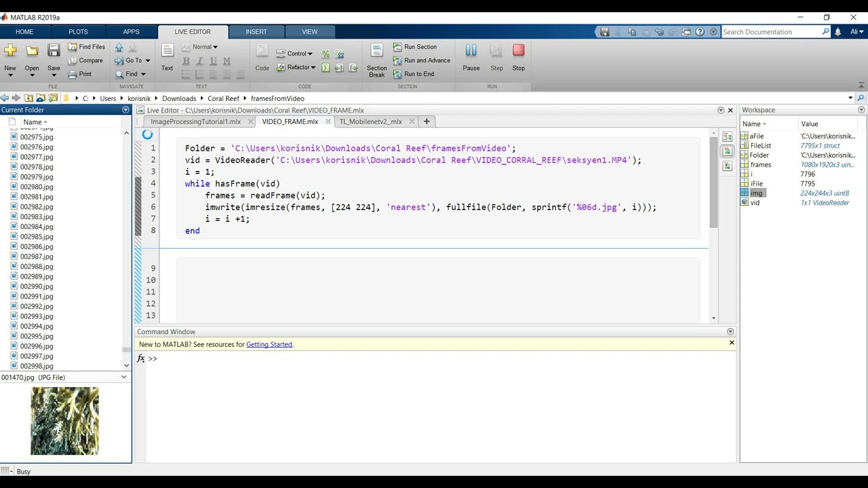868x488 pixels.
Task: Select 002985.jpg in Current Folder list
Action: pos(37,237)
